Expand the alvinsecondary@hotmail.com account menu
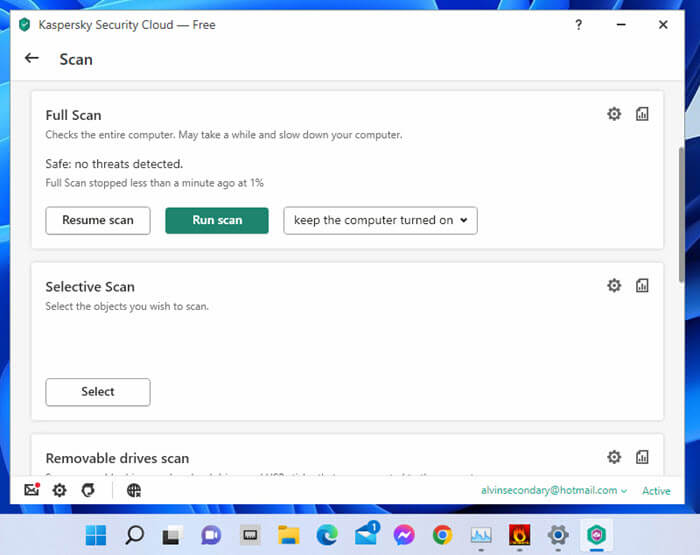700x555 pixels. pos(554,490)
